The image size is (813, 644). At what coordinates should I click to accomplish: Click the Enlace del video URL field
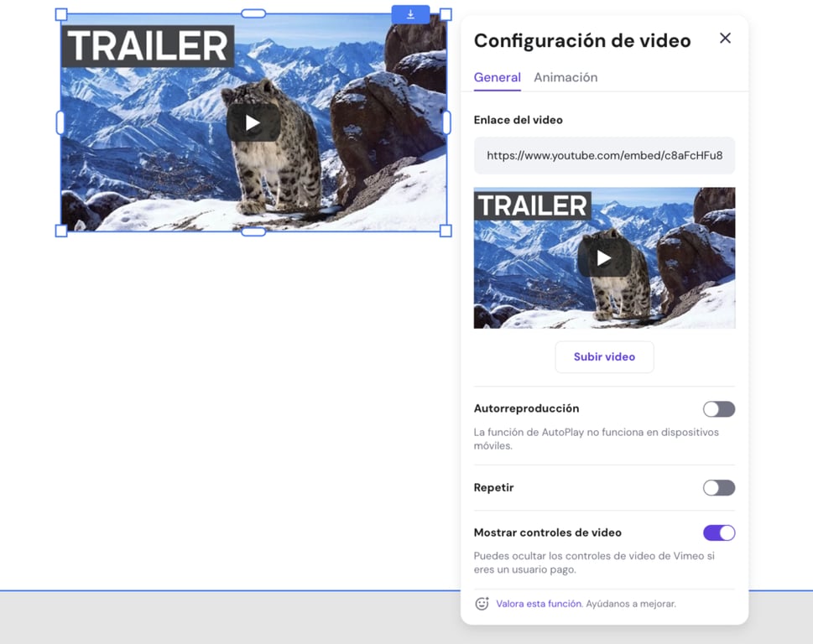click(603, 155)
